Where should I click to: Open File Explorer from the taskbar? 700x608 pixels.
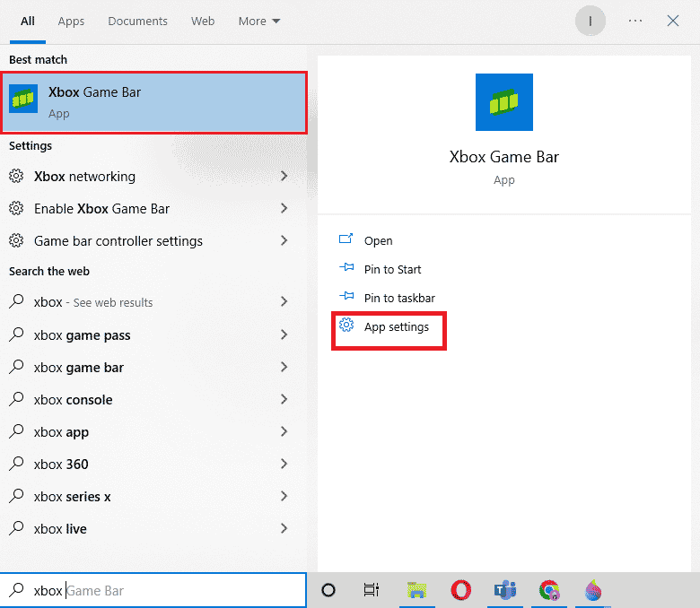[x=416, y=589]
